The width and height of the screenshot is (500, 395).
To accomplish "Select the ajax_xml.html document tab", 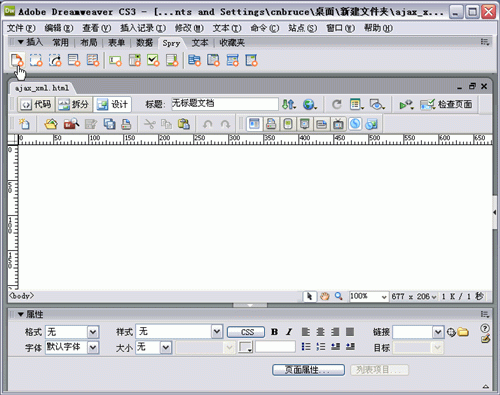I will coord(42,88).
